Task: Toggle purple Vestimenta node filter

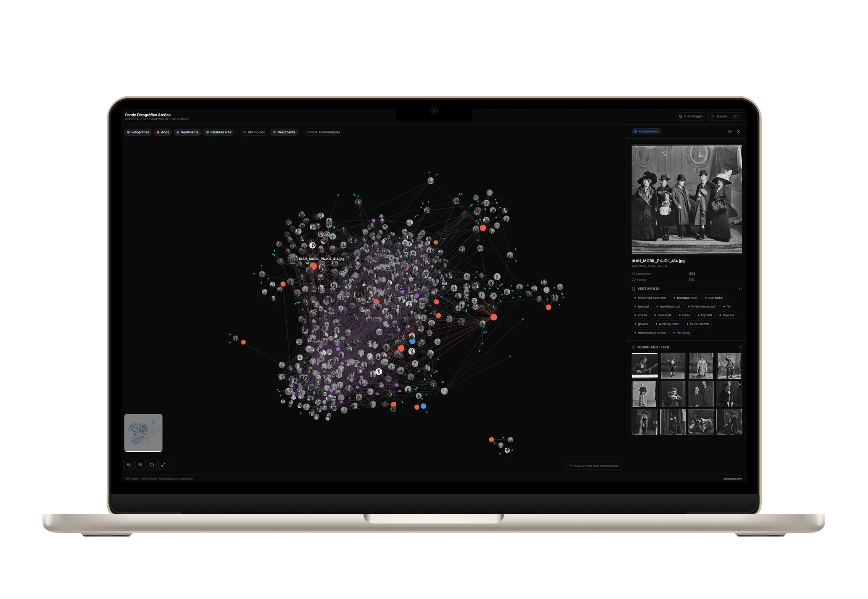Action: click(187, 132)
